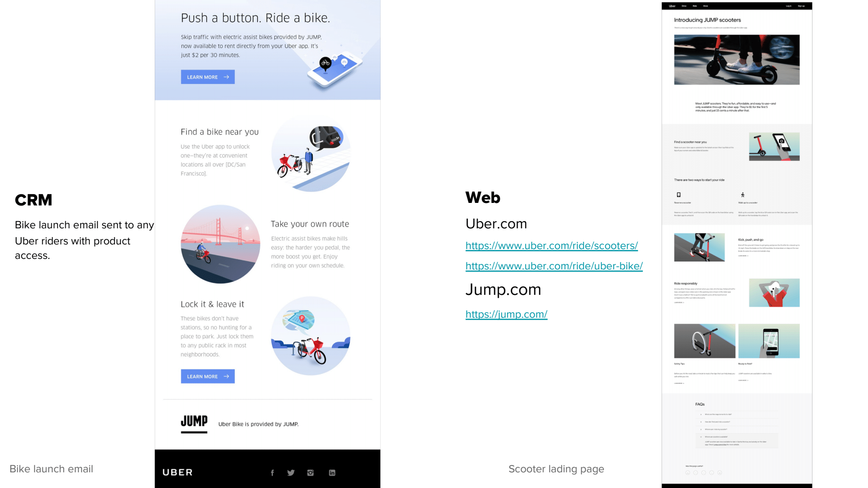The image size is (868, 488).
Task: Collapse the 'Where are scooters available?' FAQ
Action: [x=737, y=436]
